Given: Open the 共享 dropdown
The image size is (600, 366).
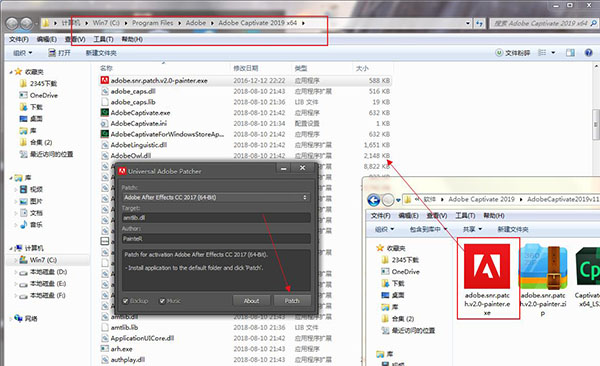Looking at the screenshot, I should pyautogui.click(x=472, y=229).
